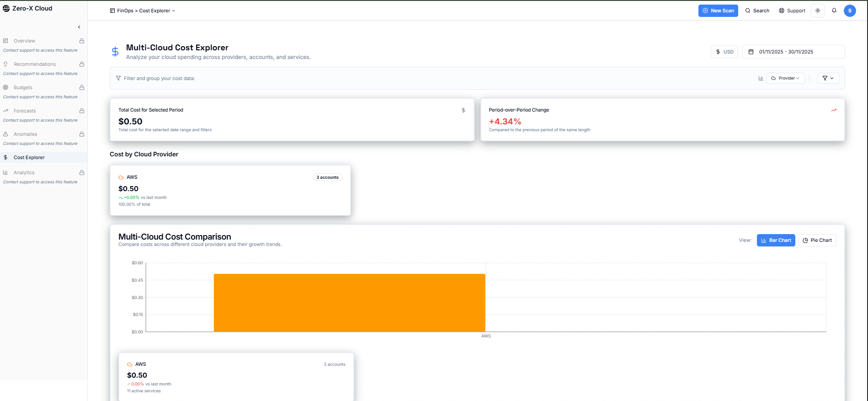
Task: Open Search in the top bar
Action: pos(757,11)
